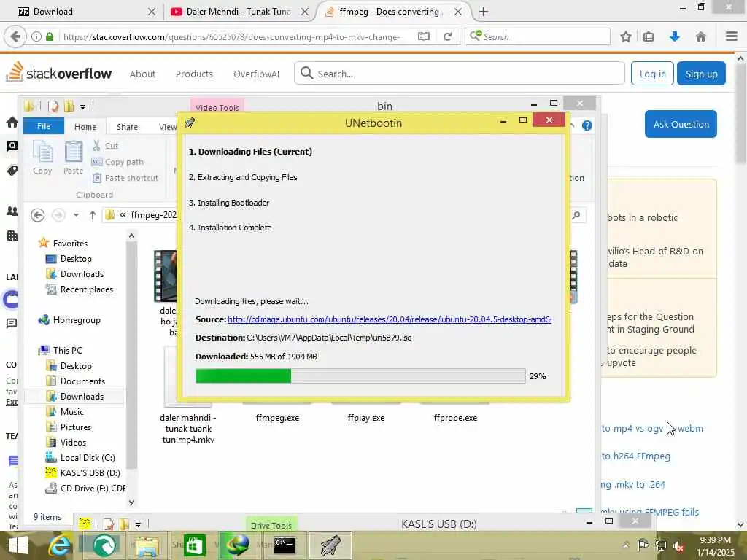
Task: Open Windows Start button
Action: click(x=18, y=545)
